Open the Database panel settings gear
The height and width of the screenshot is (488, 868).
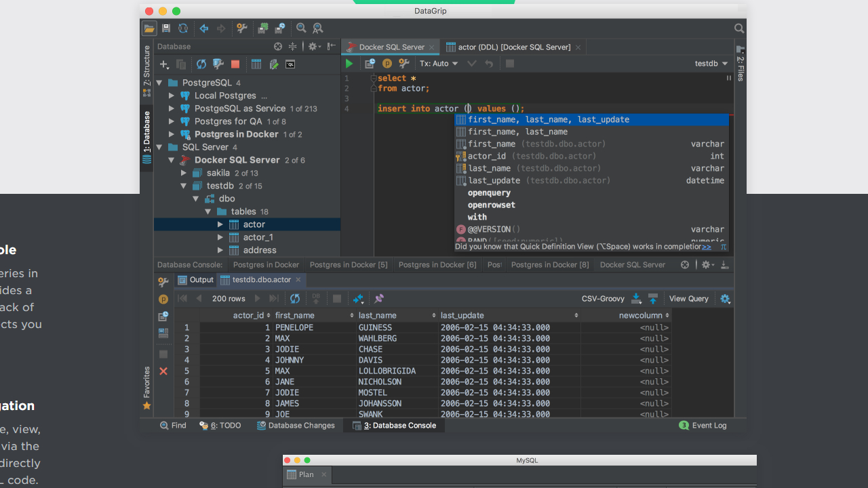313,46
